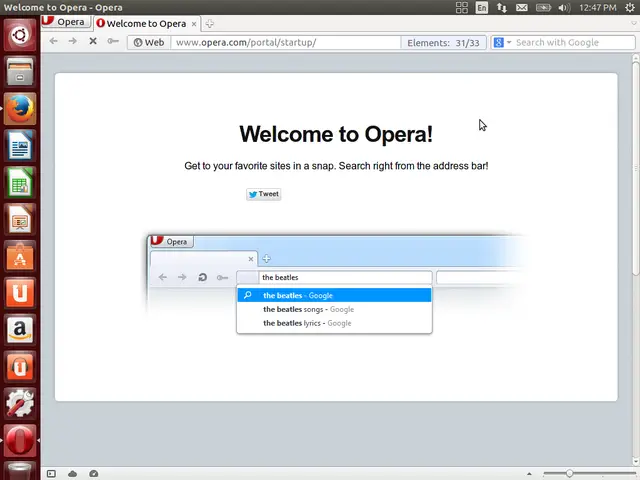Close the Welcome to Opera tab

[194, 24]
